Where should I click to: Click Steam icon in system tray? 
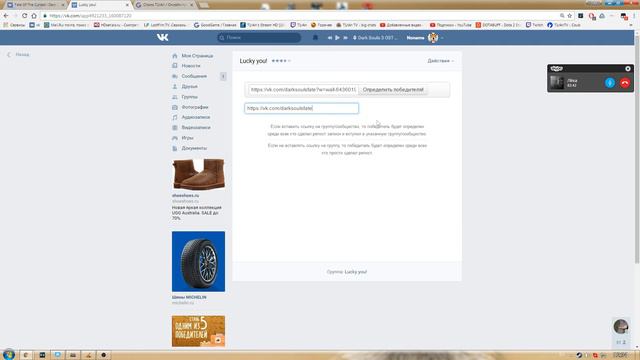click(579, 355)
